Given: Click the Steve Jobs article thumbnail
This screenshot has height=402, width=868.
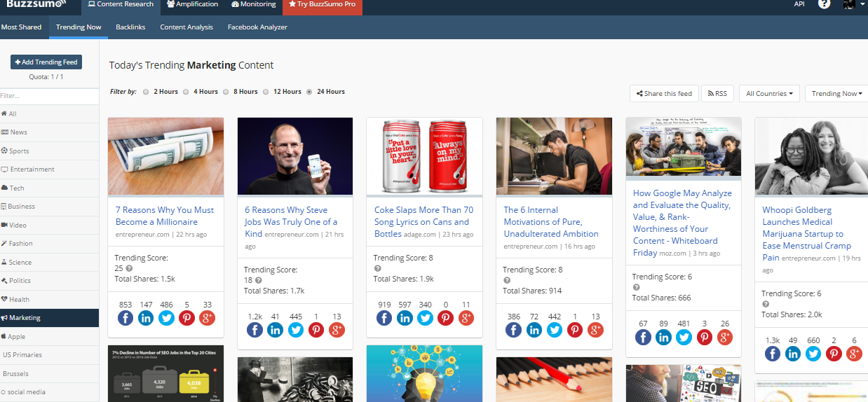Looking at the screenshot, I should (x=295, y=155).
